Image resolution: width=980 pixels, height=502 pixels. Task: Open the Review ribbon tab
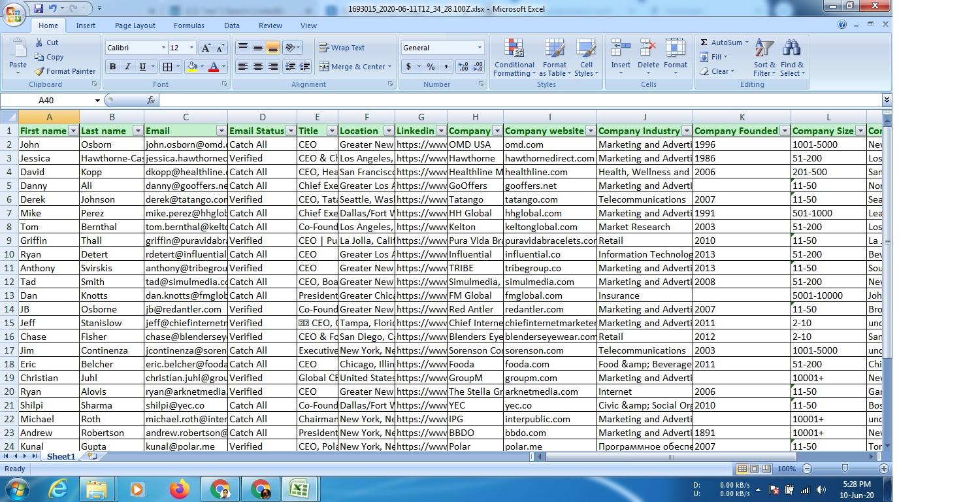click(x=270, y=25)
